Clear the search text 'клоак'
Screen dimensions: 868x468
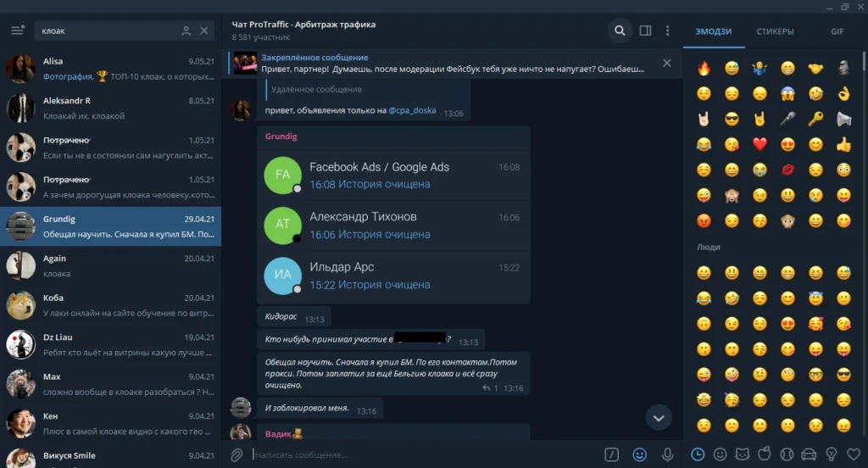pos(204,31)
